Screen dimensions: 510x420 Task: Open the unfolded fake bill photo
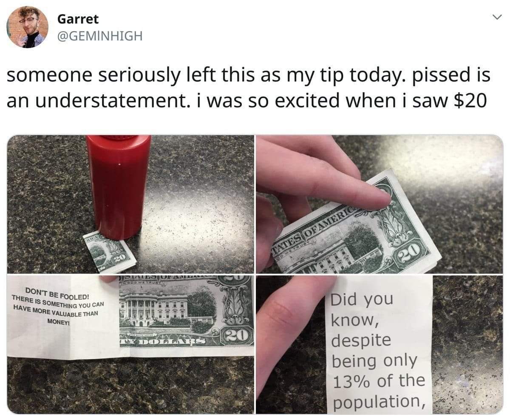coord(130,344)
